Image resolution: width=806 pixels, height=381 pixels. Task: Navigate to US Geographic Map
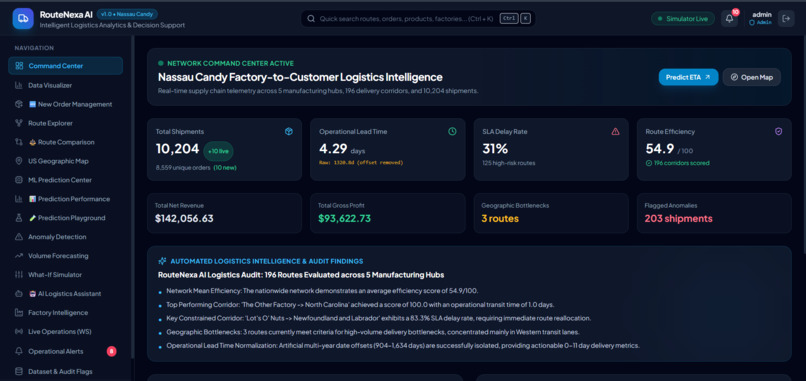65,161
